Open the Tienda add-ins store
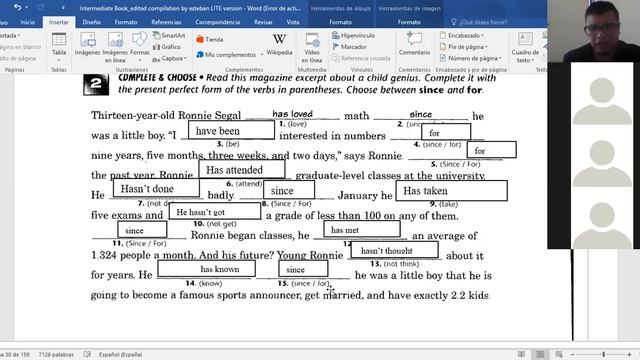Viewport: 640px width, 360px height. [x=210, y=39]
